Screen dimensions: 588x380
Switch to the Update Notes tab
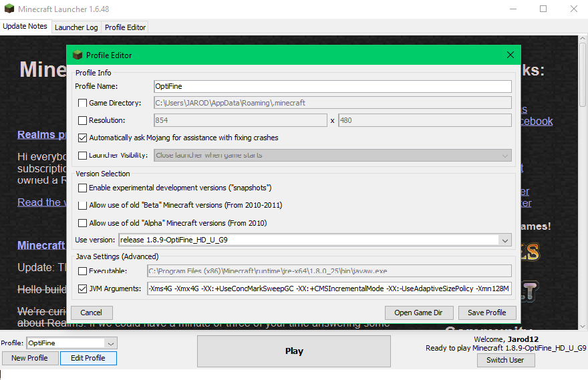[25, 26]
